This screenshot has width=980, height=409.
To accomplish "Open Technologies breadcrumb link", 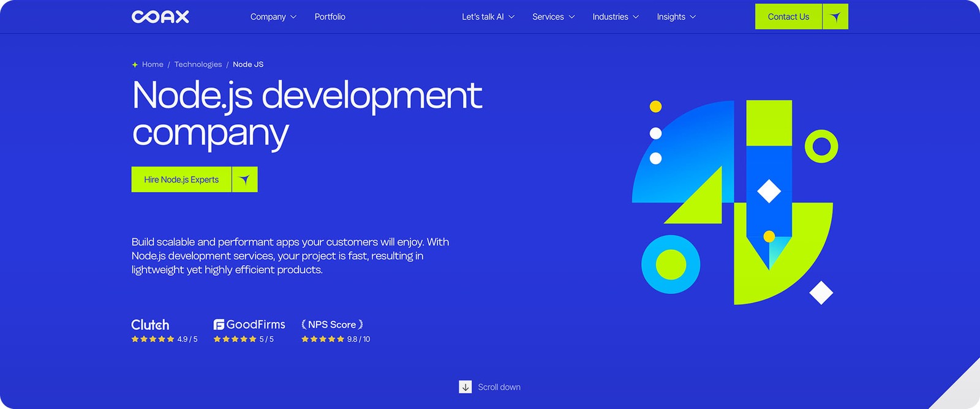I will pyautogui.click(x=198, y=64).
